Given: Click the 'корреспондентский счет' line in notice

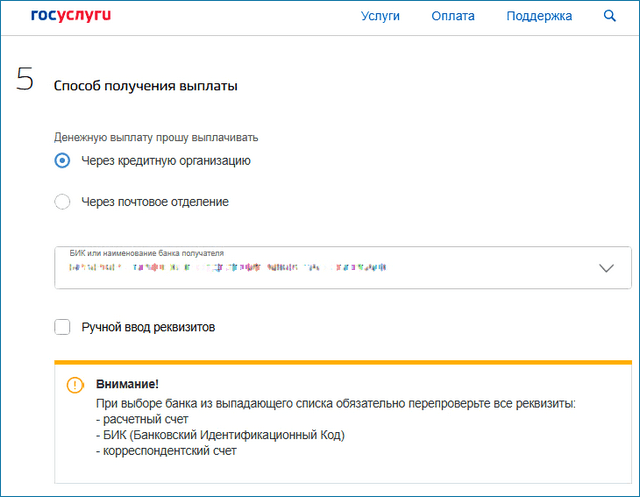Looking at the screenshot, I should 166,451.
